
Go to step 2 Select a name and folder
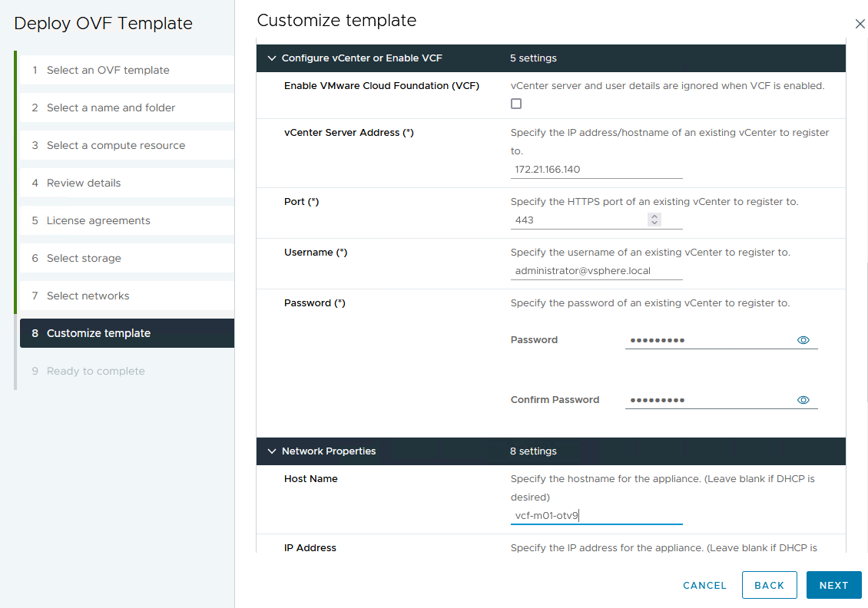tap(111, 107)
